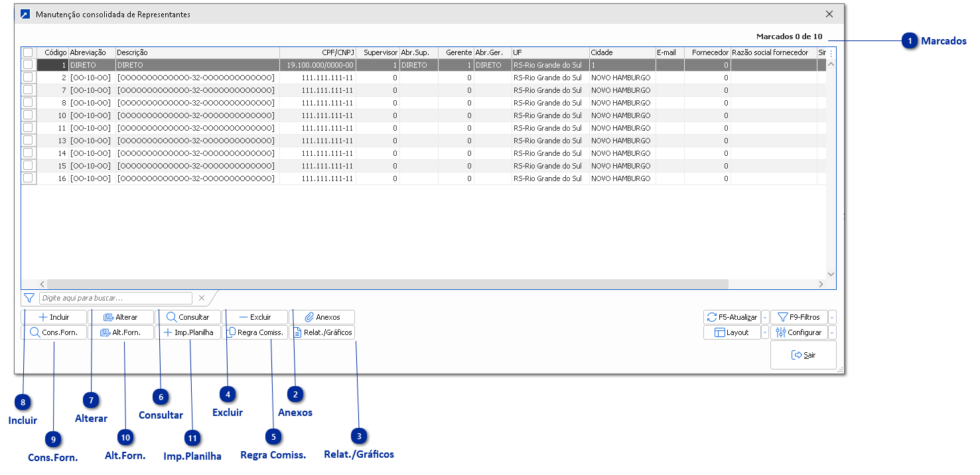The width and height of the screenshot is (980, 475).
Task: Check the row checkbox for código 16
Action: click(28, 178)
